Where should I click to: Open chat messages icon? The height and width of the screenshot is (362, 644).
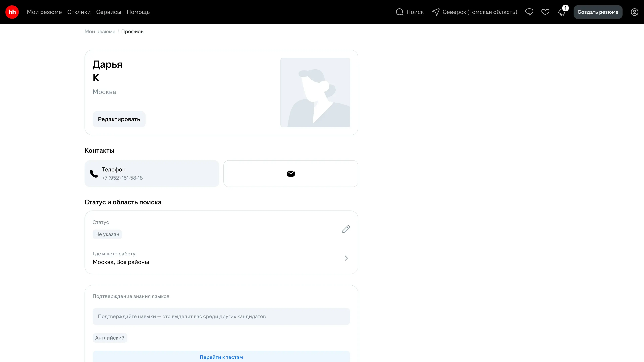(529, 12)
